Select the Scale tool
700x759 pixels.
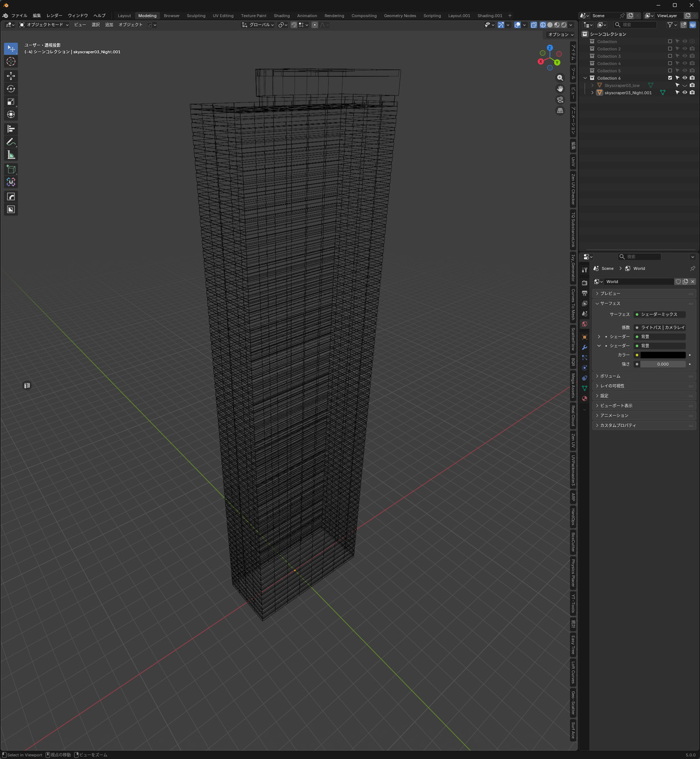[11, 102]
